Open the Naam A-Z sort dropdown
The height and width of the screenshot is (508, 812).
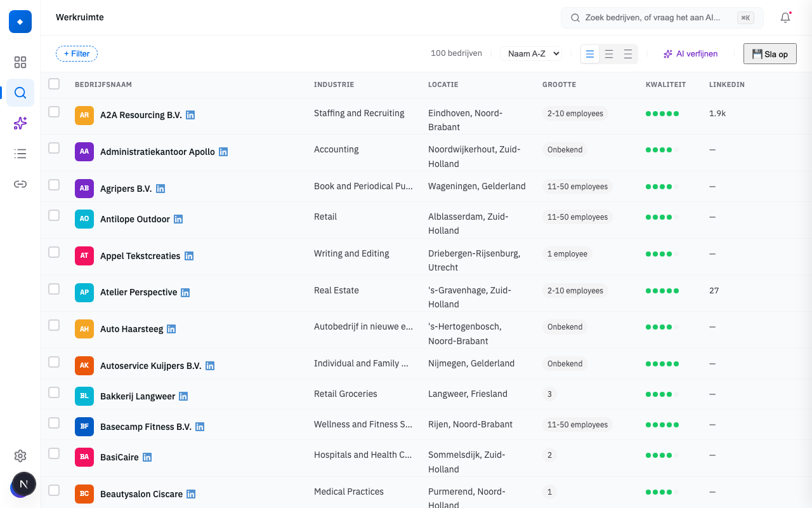coord(532,54)
